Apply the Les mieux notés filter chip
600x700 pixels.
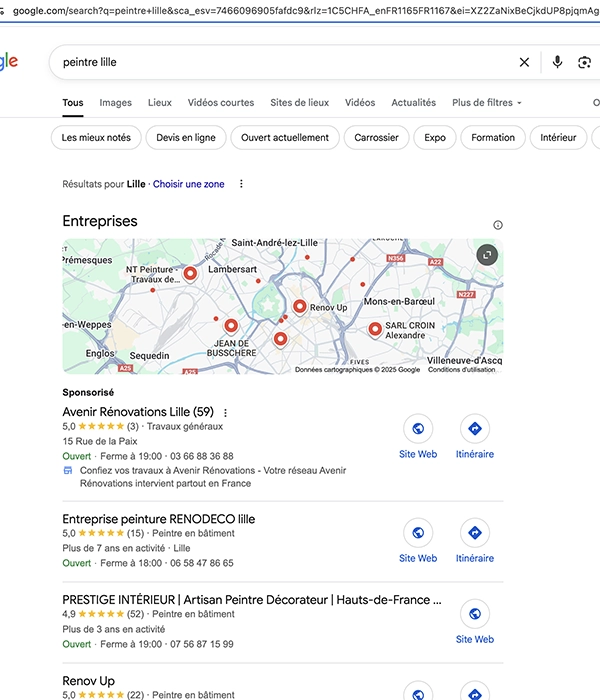coord(96,138)
